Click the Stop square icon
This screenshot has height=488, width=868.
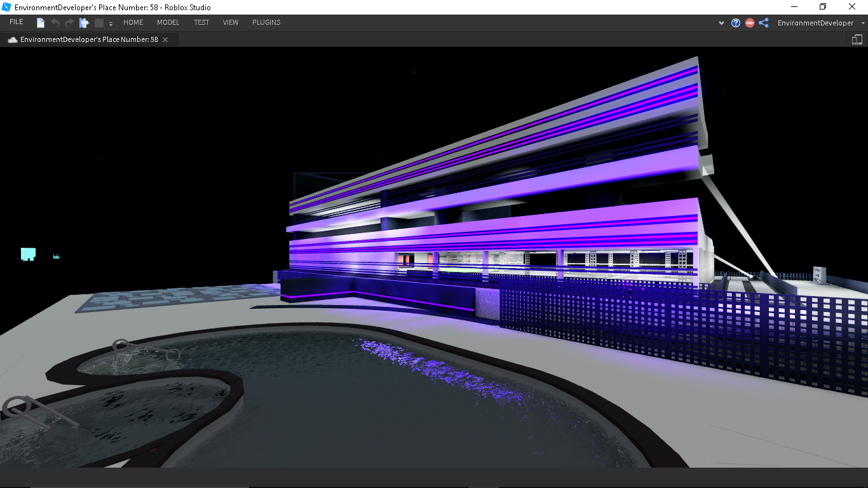(98, 23)
